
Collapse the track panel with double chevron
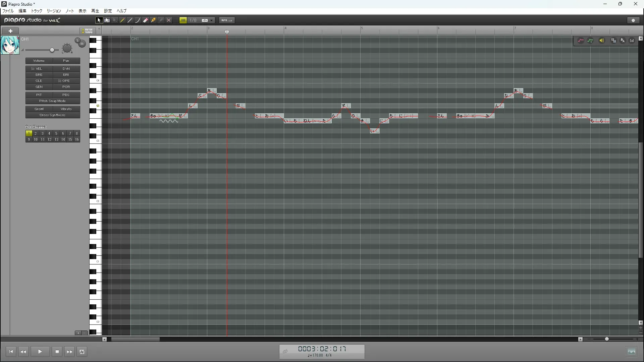(99, 29)
